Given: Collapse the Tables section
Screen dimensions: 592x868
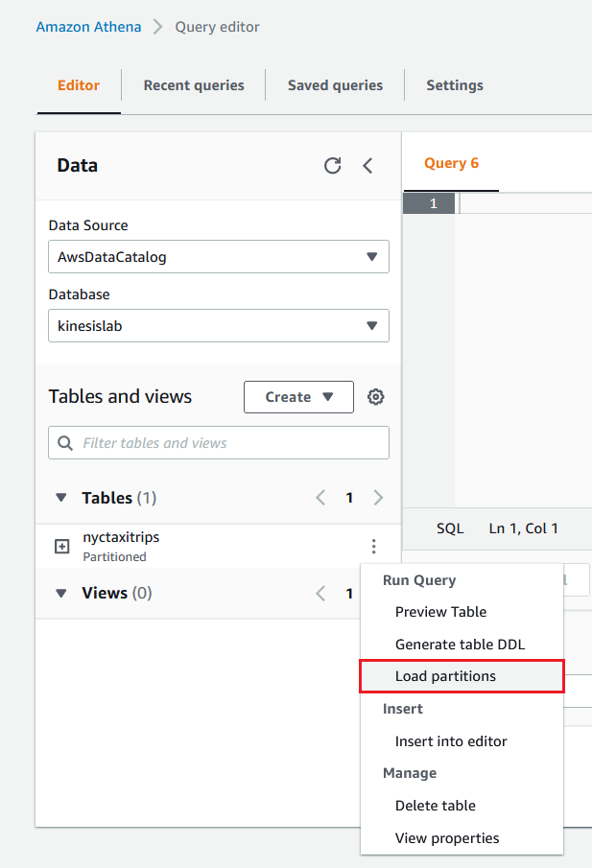Looking at the screenshot, I should pyautogui.click(x=61, y=498).
